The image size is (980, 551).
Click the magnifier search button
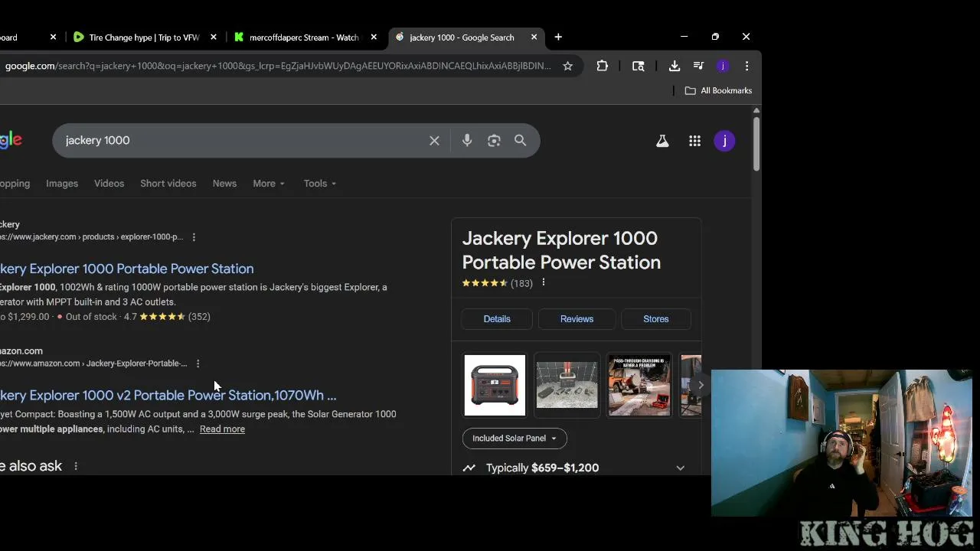pos(521,141)
